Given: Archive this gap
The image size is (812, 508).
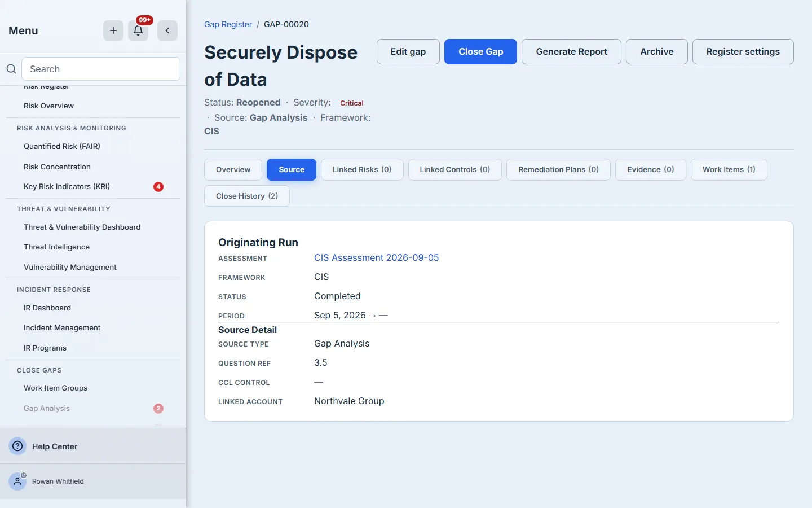Looking at the screenshot, I should [657, 51].
